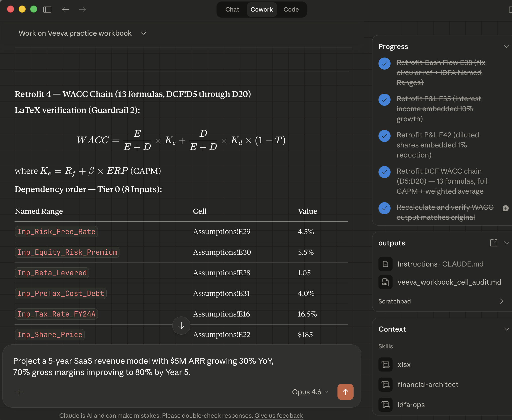Screen dimensions: 512x420
Task: Open the Opus 4.6 model selector
Action: [310, 392]
